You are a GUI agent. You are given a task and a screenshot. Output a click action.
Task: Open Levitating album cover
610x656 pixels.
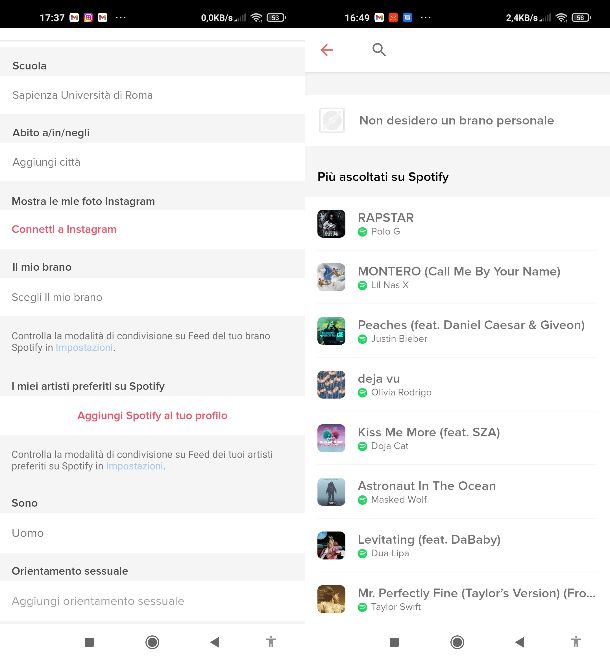pyautogui.click(x=331, y=545)
